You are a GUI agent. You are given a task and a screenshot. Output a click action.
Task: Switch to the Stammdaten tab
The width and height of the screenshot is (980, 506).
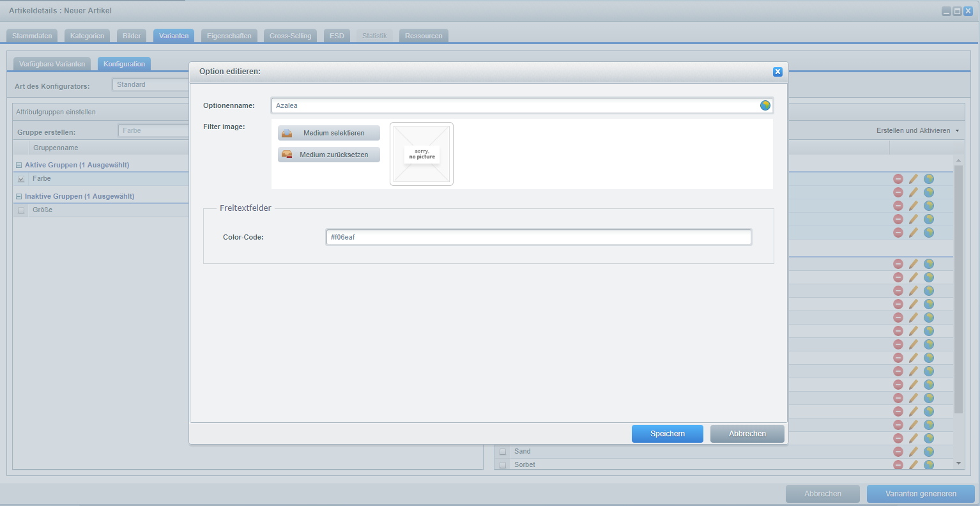[x=32, y=36]
